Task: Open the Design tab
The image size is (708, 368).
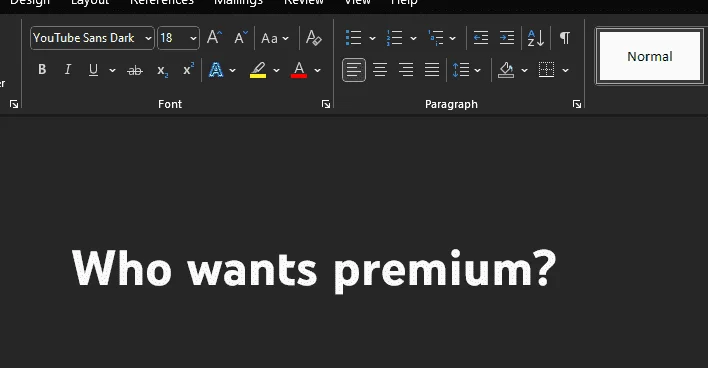Action: click(x=30, y=2)
